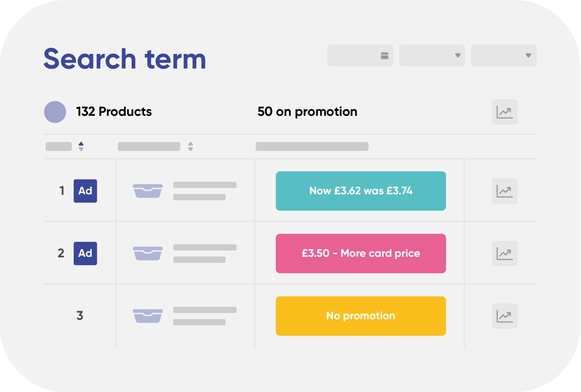Click the Ad badge in row 2

[x=85, y=253]
